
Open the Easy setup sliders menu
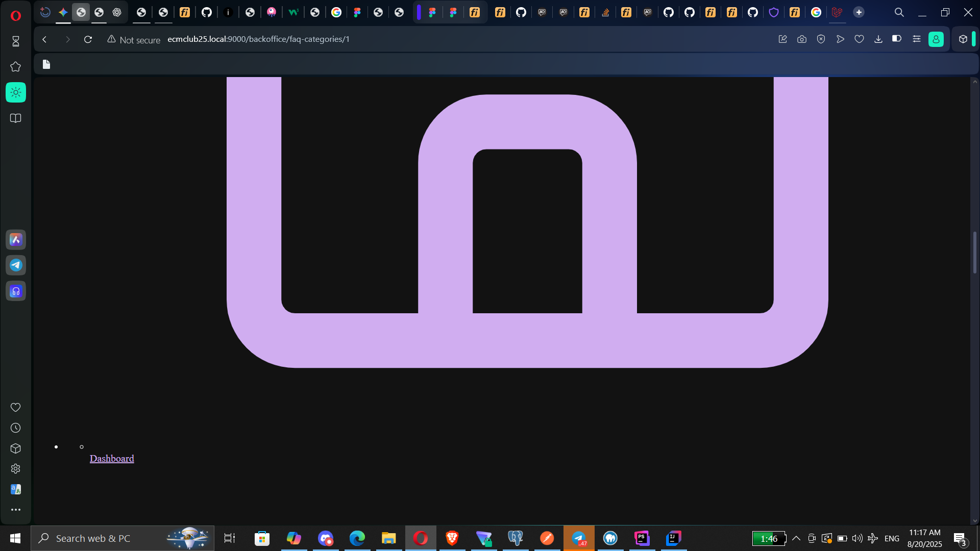click(916, 39)
